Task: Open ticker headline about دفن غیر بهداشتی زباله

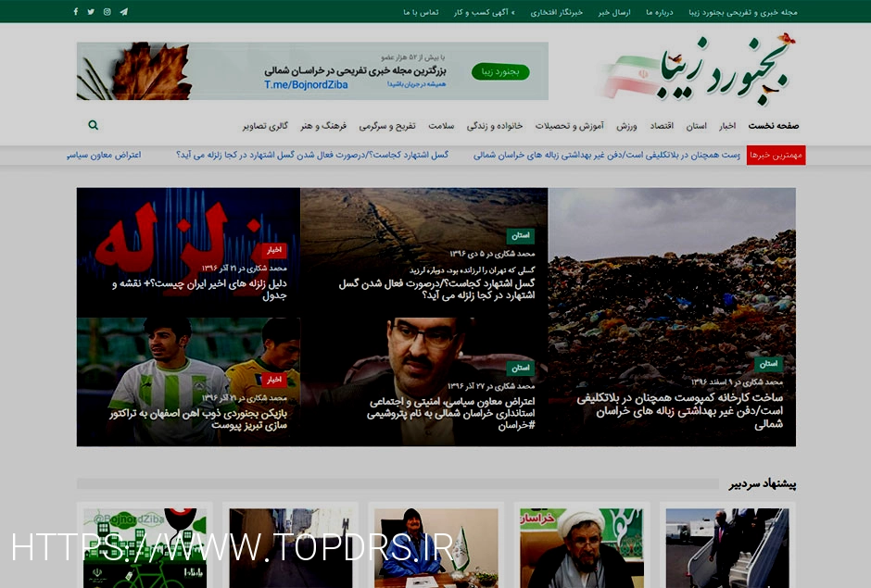Action: click(607, 155)
